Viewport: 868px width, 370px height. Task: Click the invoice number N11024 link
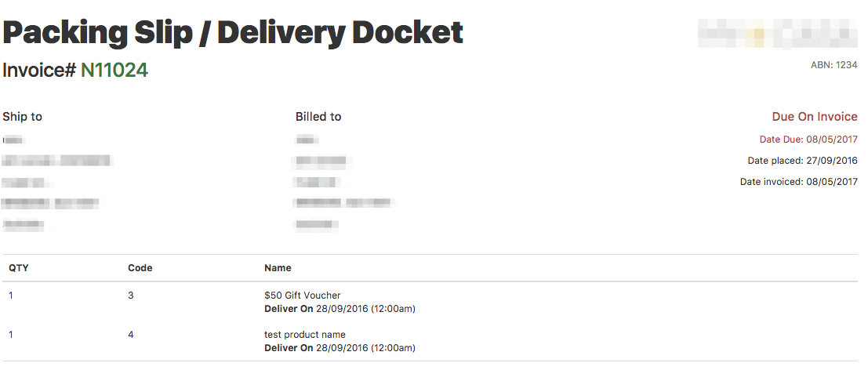coord(114,71)
